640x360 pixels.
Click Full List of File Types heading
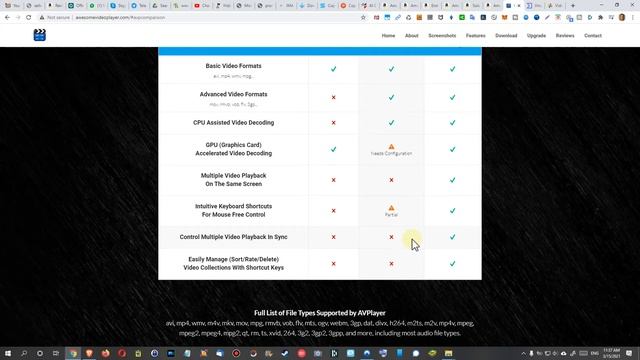pos(320,313)
